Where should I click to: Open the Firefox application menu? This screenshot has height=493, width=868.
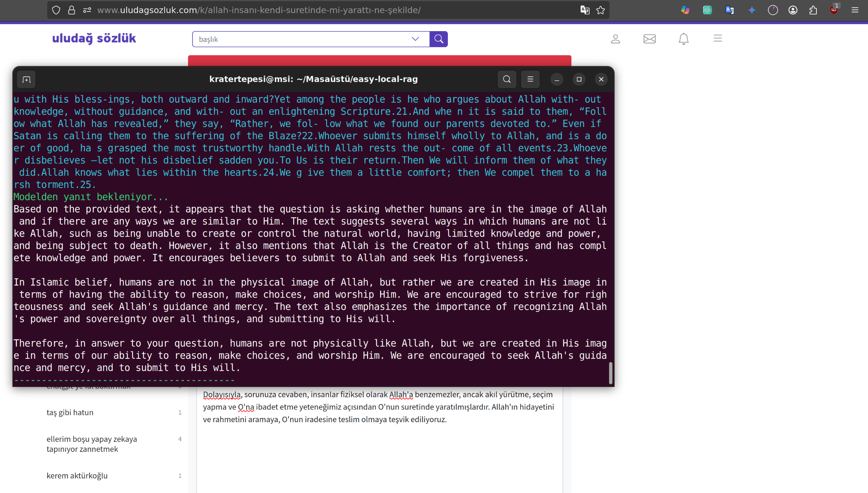click(855, 10)
